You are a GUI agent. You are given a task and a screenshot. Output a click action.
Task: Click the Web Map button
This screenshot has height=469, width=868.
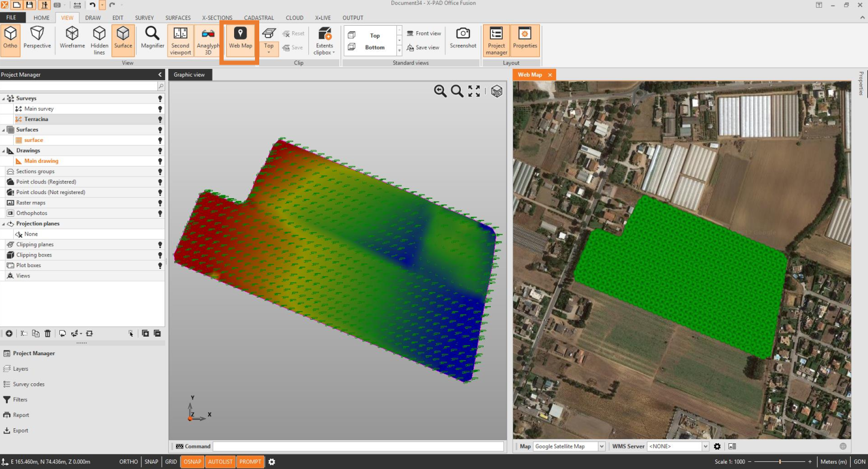coord(240,38)
